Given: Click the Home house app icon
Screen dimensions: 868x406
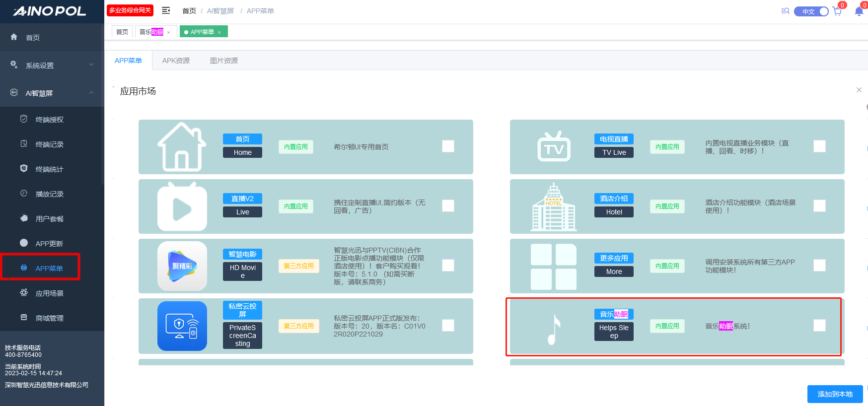Looking at the screenshot, I should pos(182,146).
